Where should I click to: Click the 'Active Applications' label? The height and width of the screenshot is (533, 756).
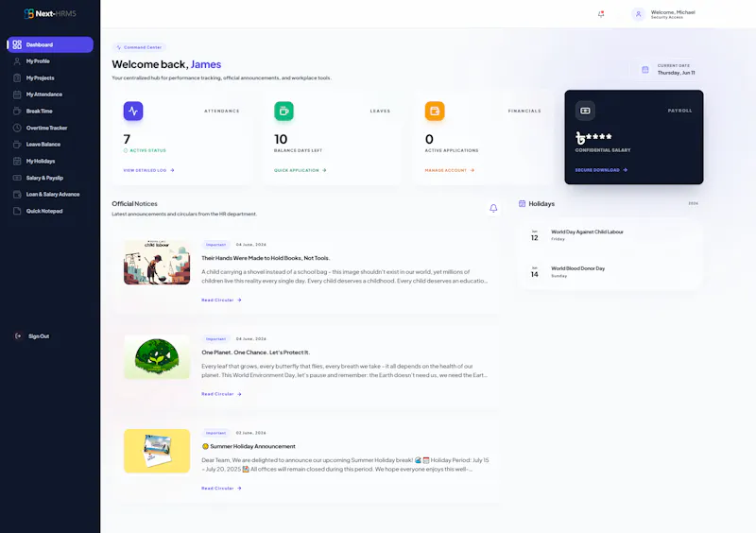(452, 150)
